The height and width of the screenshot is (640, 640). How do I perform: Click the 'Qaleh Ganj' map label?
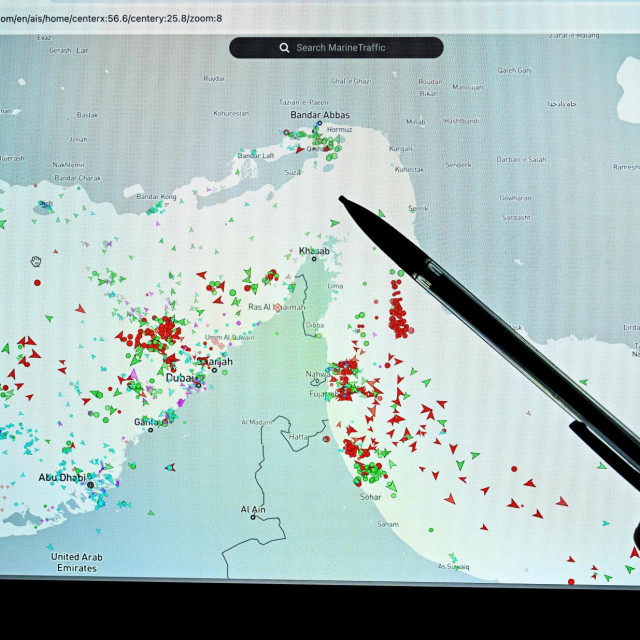[x=514, y=71]
